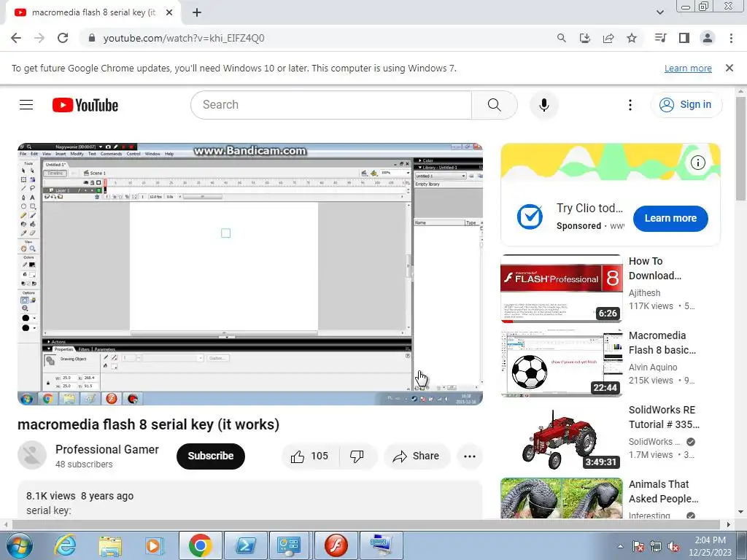The height and width of the screenshot is (560, 747).
Task: Open Macromedia Flash 8 basic soccer ball thumbnail
Action: [x=561, y=363]
